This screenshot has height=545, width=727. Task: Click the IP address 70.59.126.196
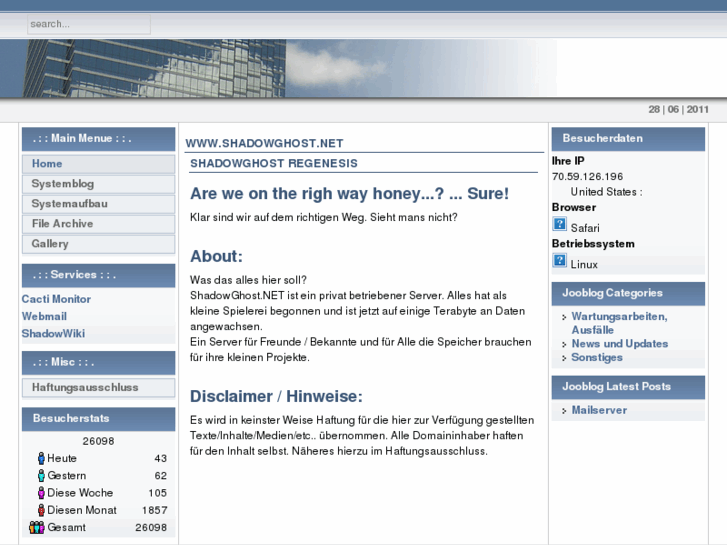click(x=587, y=177)
